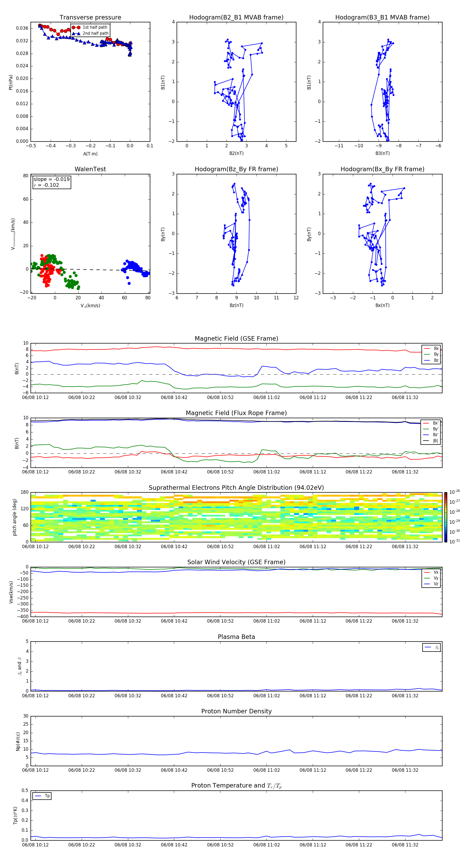Click the Vz legend entry
Image resolution: width=473 pixels, height=868 pixels.
coord(431,584)
